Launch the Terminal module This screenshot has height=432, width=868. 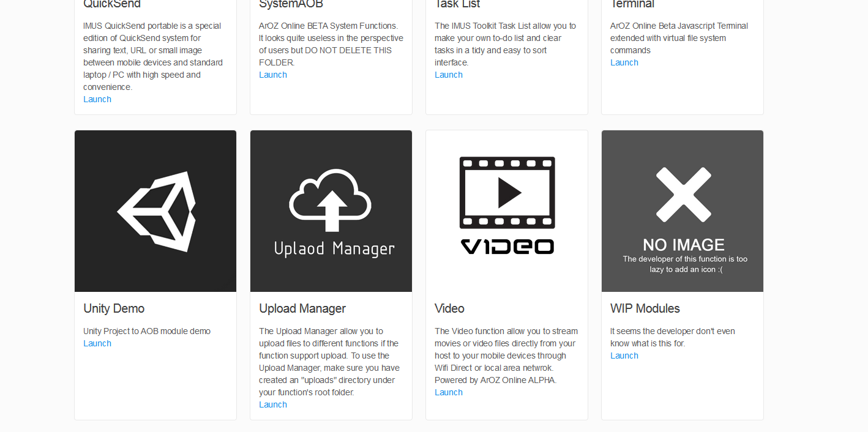(x=624, y=62)
